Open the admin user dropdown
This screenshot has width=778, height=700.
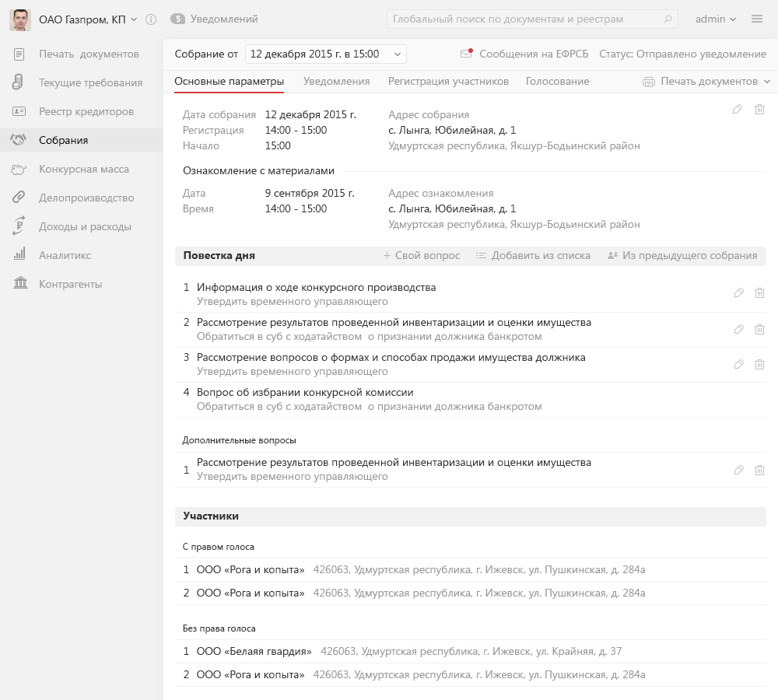pos(716,19)
